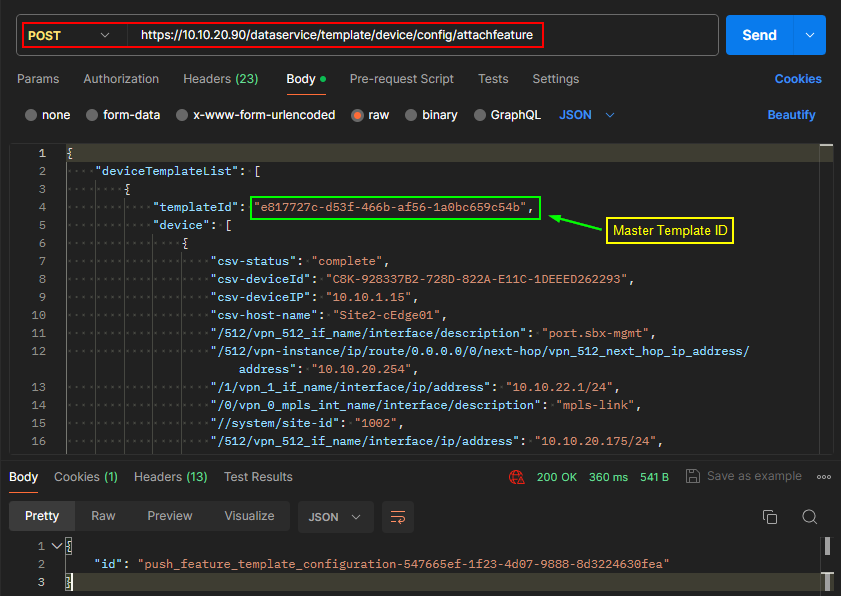Copy the response body
Screen dimensions: 842x596
pos(769,517)
